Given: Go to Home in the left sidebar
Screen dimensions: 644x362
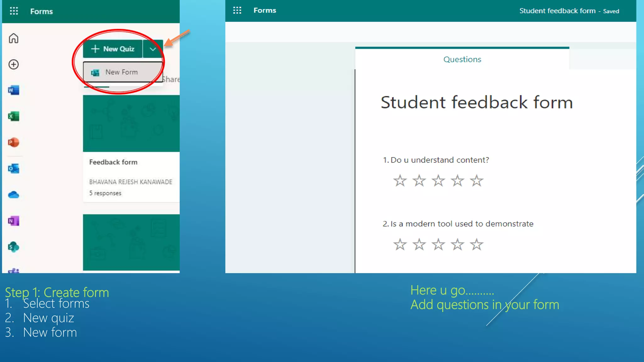Looking at the screenshot, I should point(14,38).
